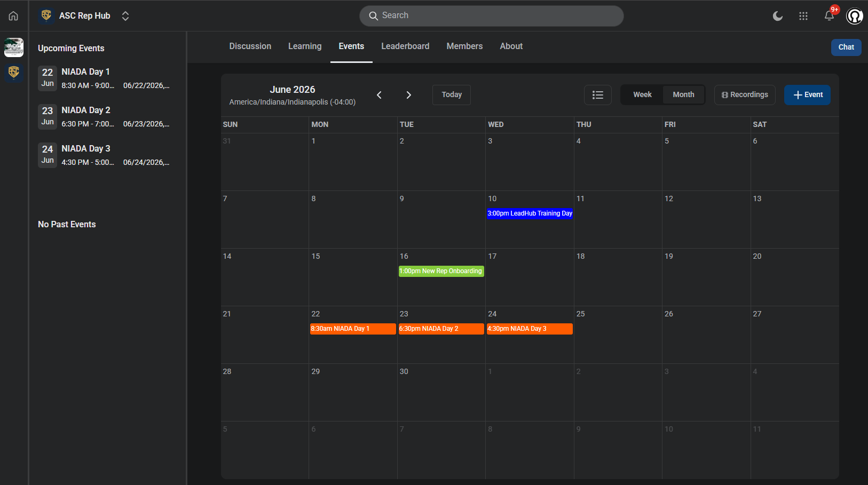Open New Rep Onboarding event
This screenshot has height=485, width=868.
(x=441, y=271)
